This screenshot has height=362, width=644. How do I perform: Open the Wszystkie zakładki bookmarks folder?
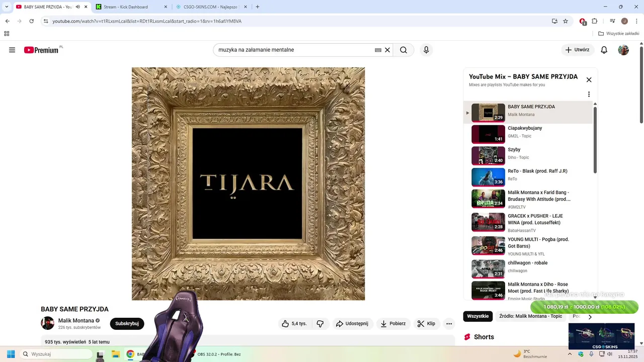pos(618,34)
